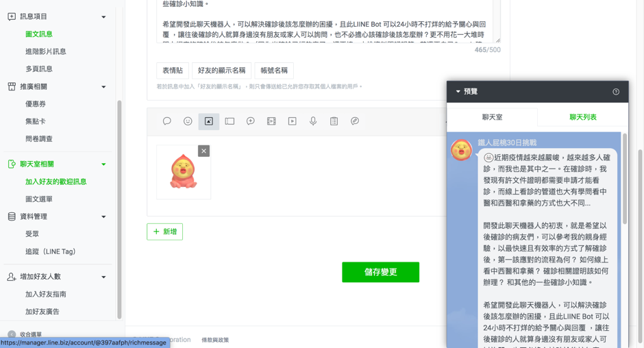Click the 表情貼 button

173,71
